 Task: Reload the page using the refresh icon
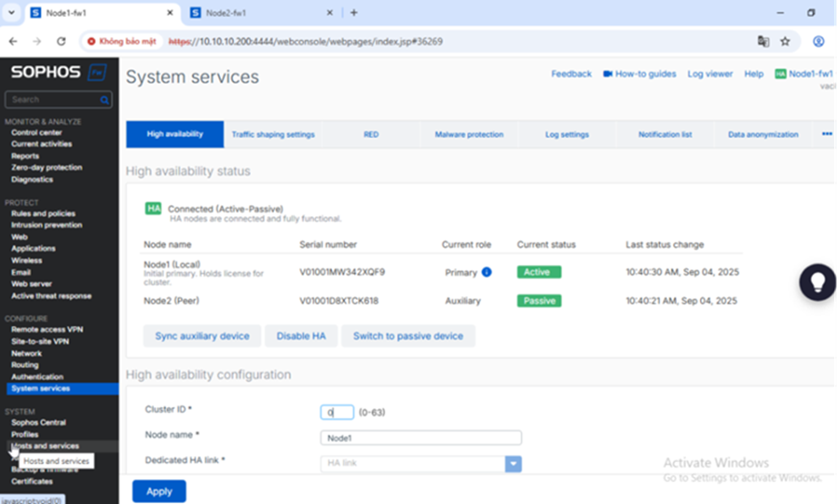tap(61, 41)
